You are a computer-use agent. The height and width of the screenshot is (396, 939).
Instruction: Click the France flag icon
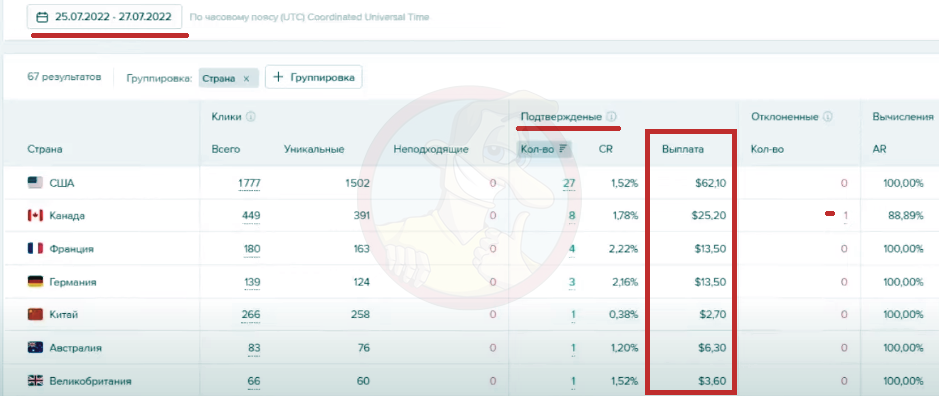[x=35, y=248]
